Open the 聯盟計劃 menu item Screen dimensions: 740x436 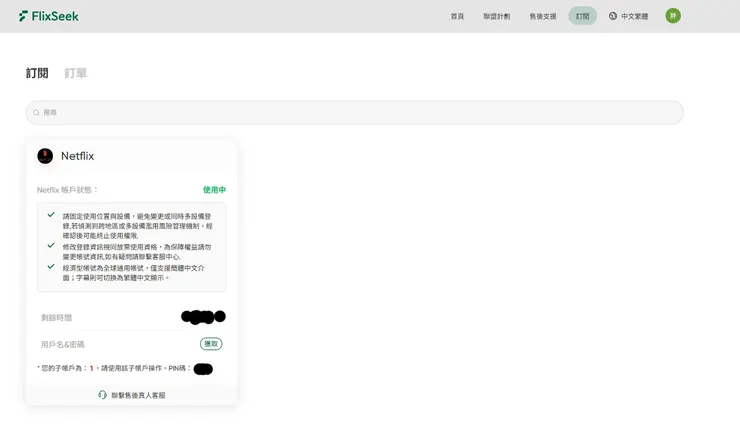(x=496, y=16)
